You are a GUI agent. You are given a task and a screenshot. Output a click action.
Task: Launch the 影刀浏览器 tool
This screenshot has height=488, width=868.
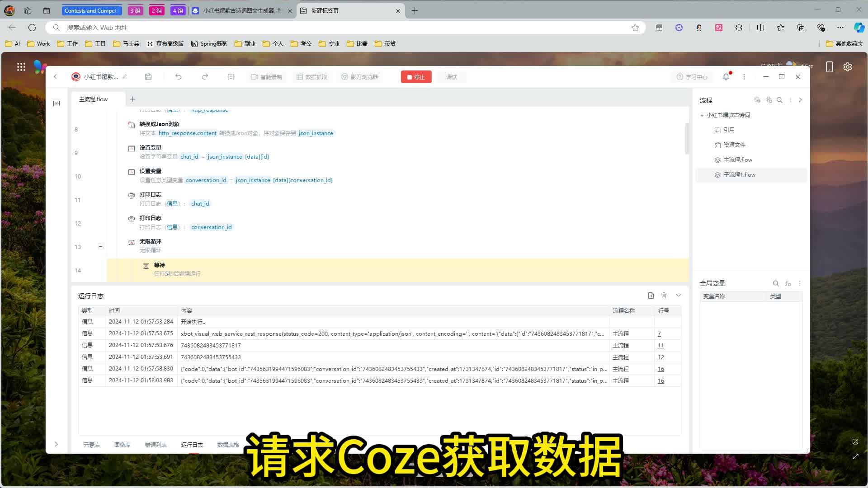coord(360,77)
